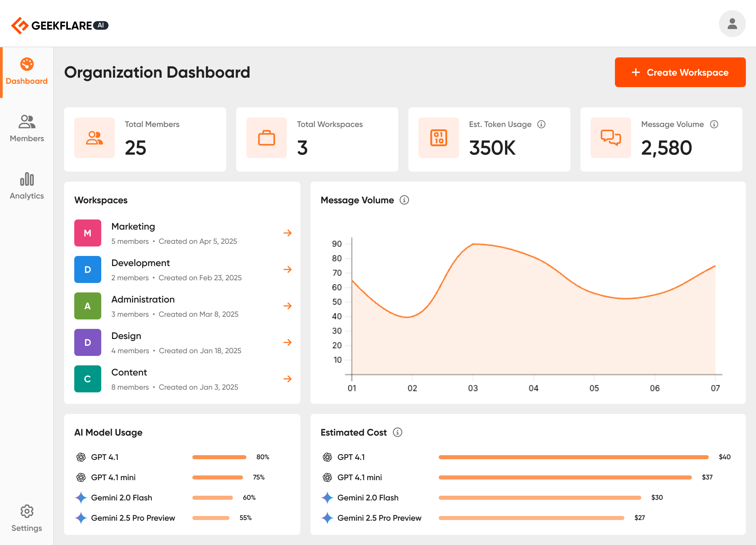Click the Estimated Cost info icon
Image resolution: width=756 pixels, height=545 pixels.
(x=398, y=433)
